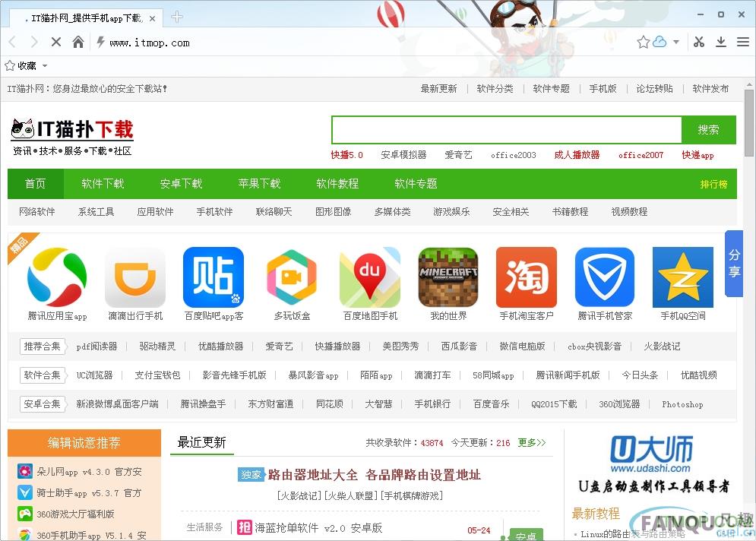The height and width of the screenshot is (541, 756).
Task: Click the 快播5.0 hot search link
Action: [346, 155]
